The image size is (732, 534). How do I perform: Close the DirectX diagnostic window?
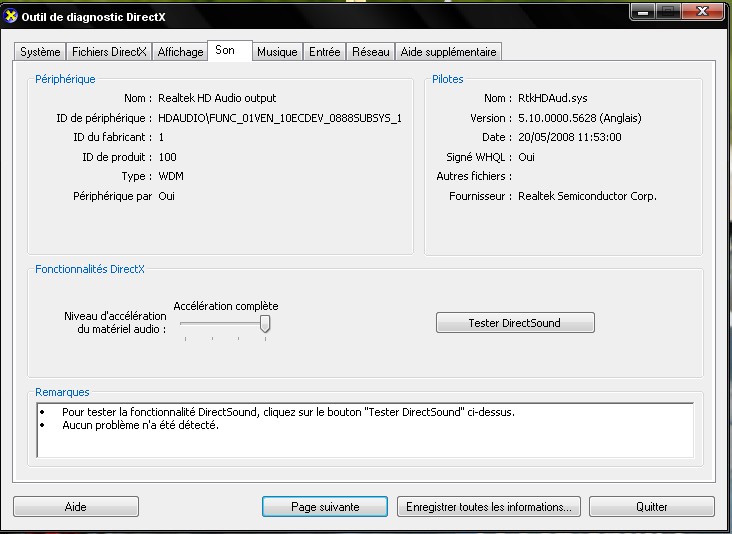coord(702,10)
